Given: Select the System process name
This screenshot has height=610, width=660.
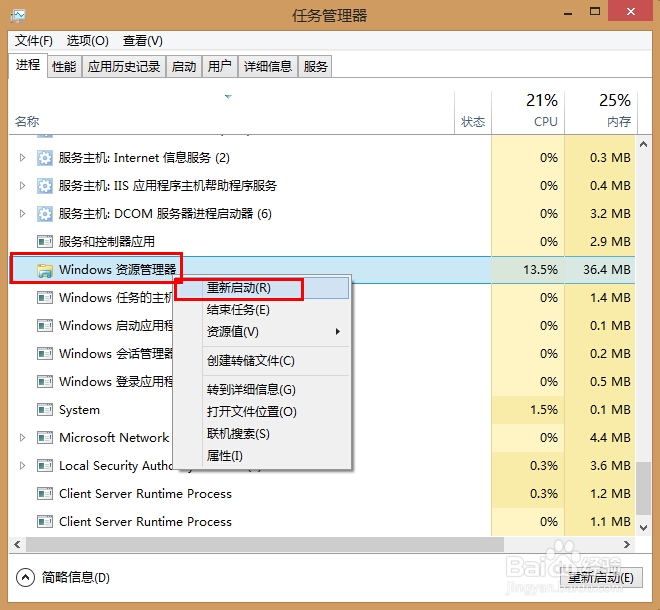Looking at the screenshot, I should tap(80, 410).
